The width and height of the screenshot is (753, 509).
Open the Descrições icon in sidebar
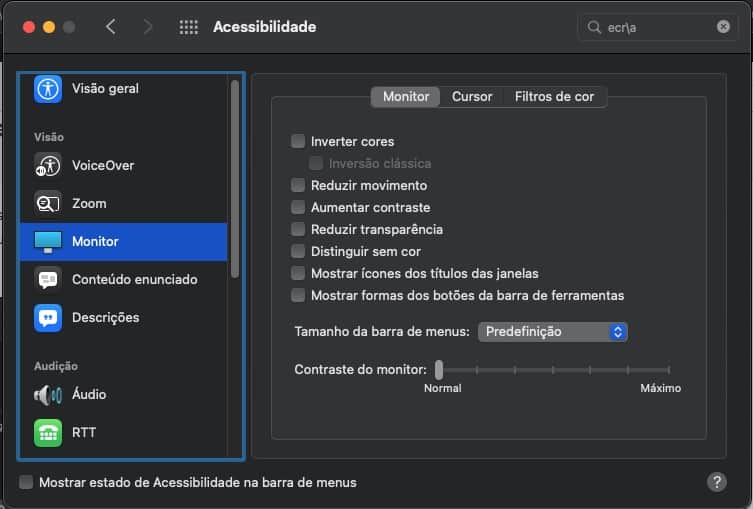point(48,317)
